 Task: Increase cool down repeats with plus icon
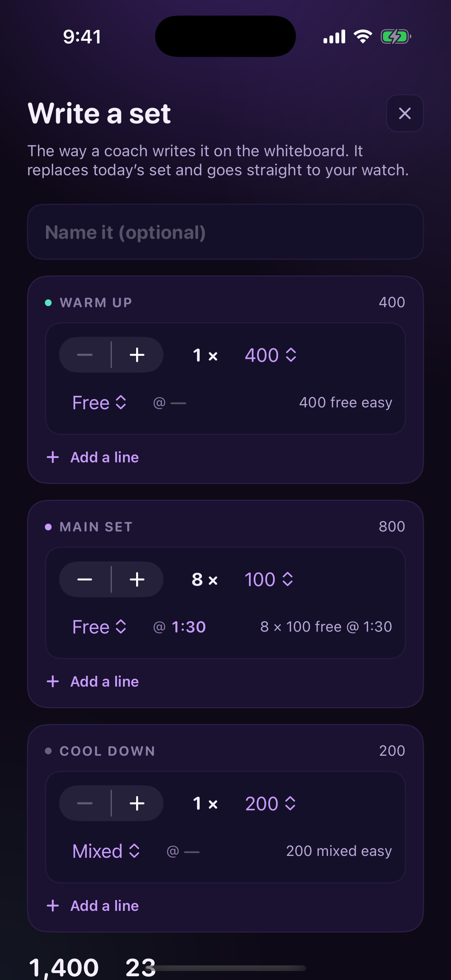tap(137, 804)
